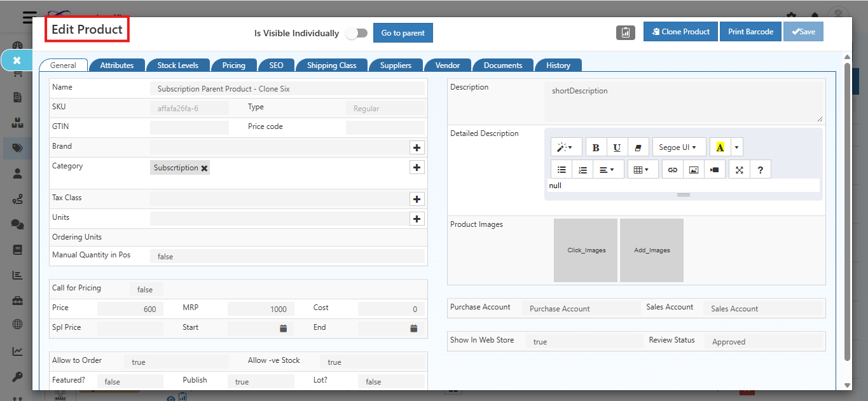Click the statistics chart icon near Clone Product
The height and width of the screenshot is (401, 868).
pyautogui.click(x=625, y=32)
